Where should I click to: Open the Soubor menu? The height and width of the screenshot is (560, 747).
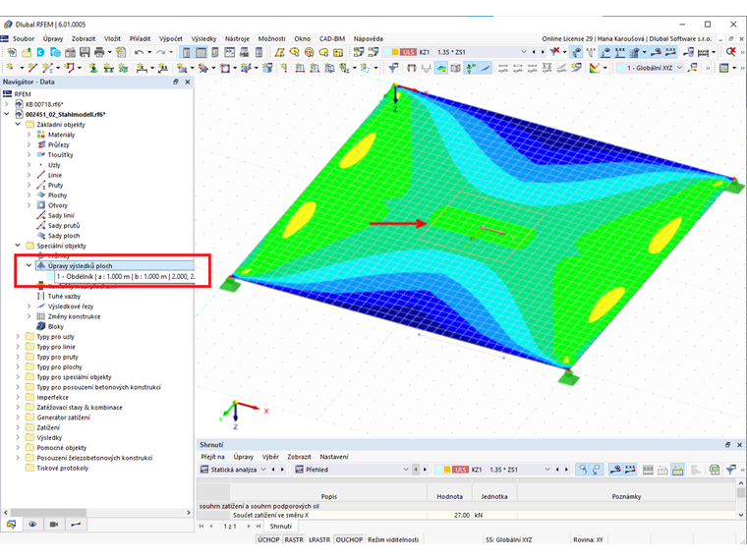(x=24, y=38)
